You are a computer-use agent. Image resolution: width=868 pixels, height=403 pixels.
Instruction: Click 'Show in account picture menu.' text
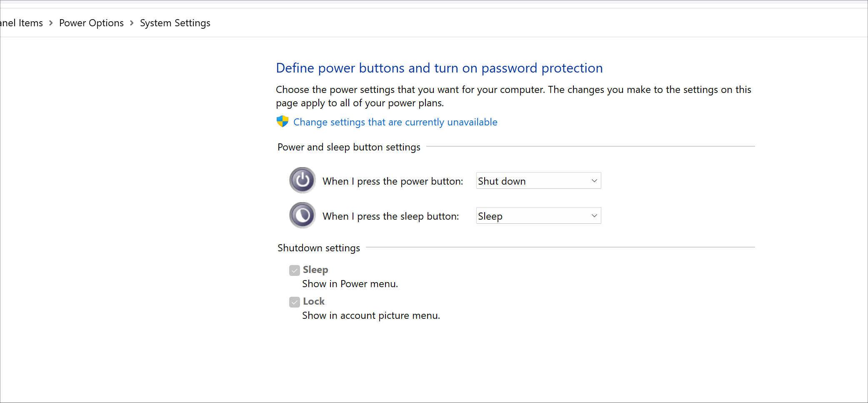coord(371,315)
